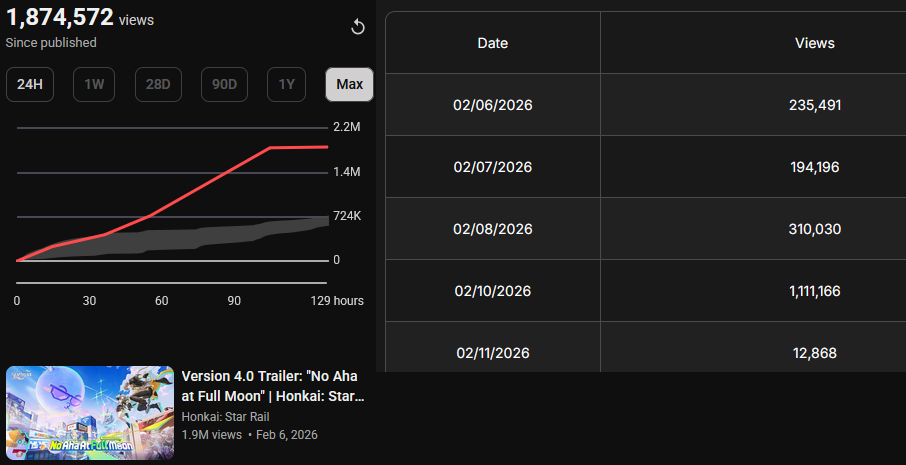Click the red line plateau on the chart

click(299, 147)
